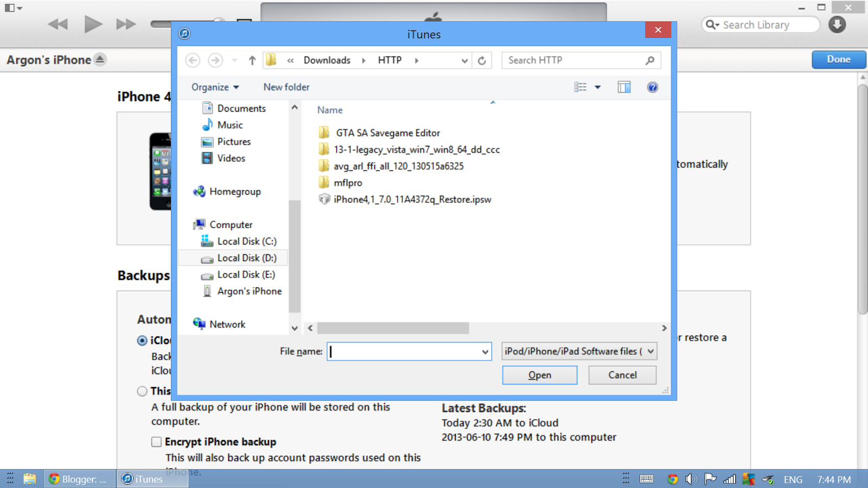Toggle the preview pane icon
Viewport: 868px width, 488px height.
(x=624, y=87)
